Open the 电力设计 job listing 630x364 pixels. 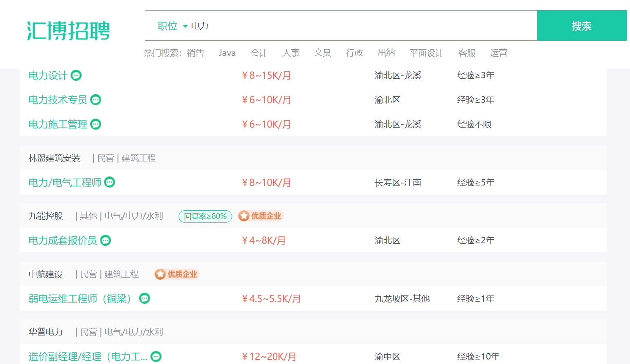(48, 75)
